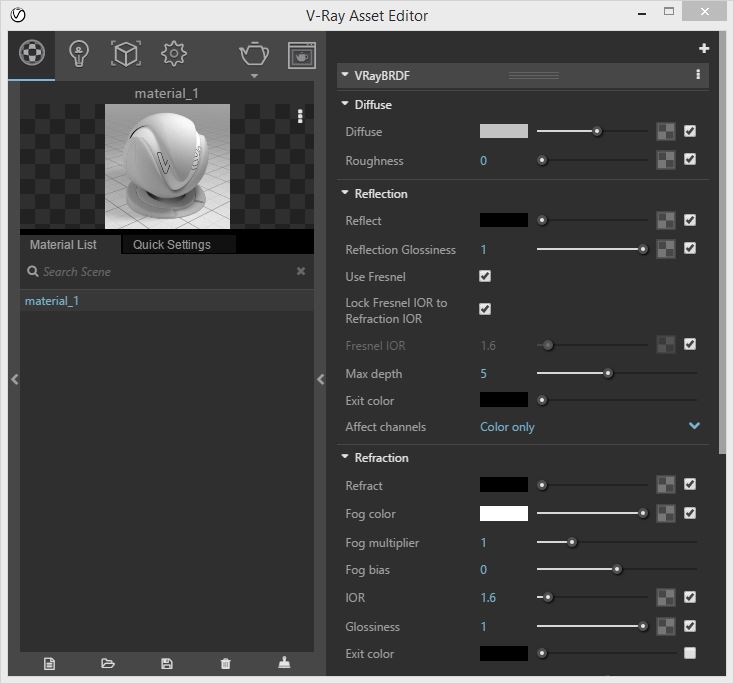Open the Settings gear icon
The height and width of the screenshot is (684, 734).
[x=174, y=54]
